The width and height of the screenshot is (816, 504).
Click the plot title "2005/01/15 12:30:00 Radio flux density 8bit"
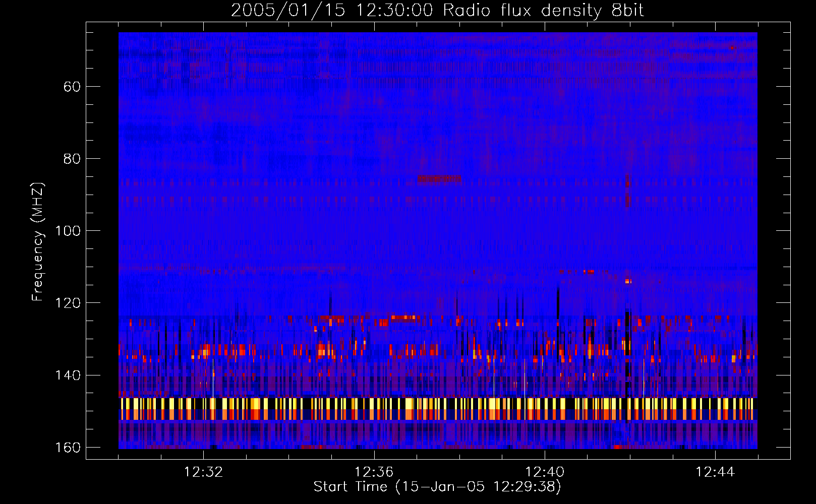(437, 10)
